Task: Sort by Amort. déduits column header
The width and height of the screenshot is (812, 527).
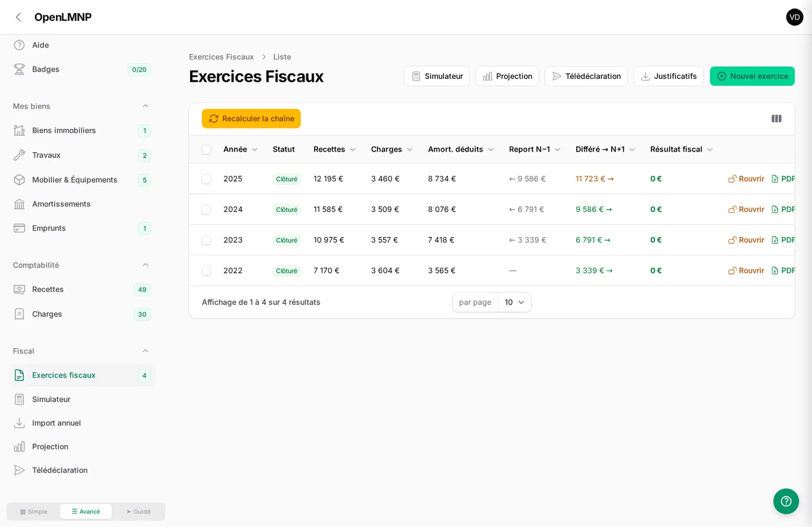Action: pos(461,149)
